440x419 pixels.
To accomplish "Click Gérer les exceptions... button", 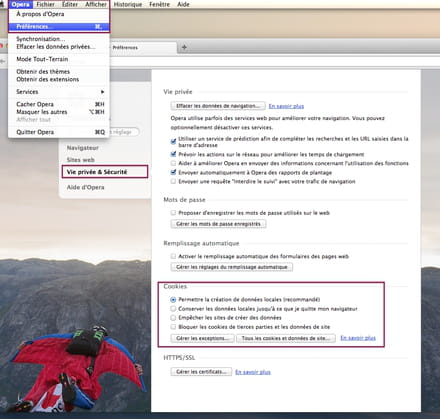I will [203, 338].
